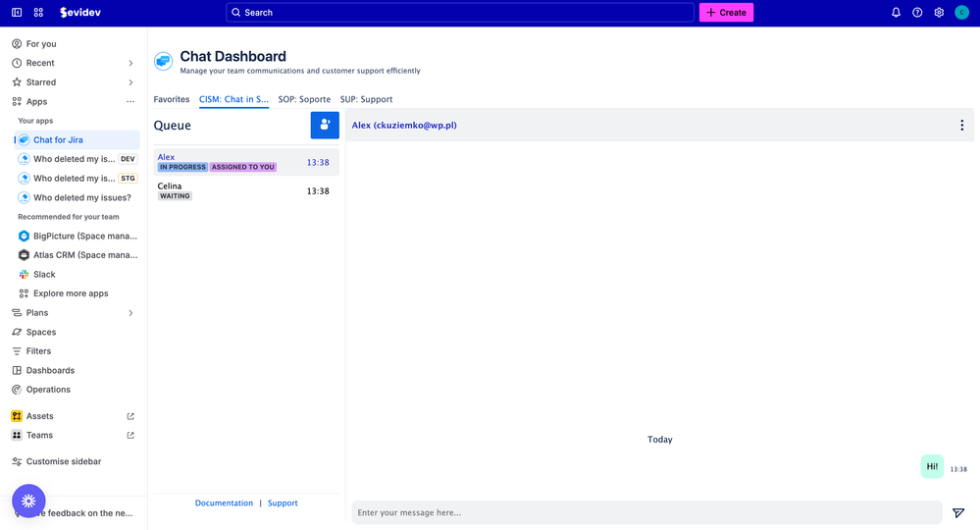Open Who deleted my issues? app
Screen dimensions: 980x530
tap(77, 197)
